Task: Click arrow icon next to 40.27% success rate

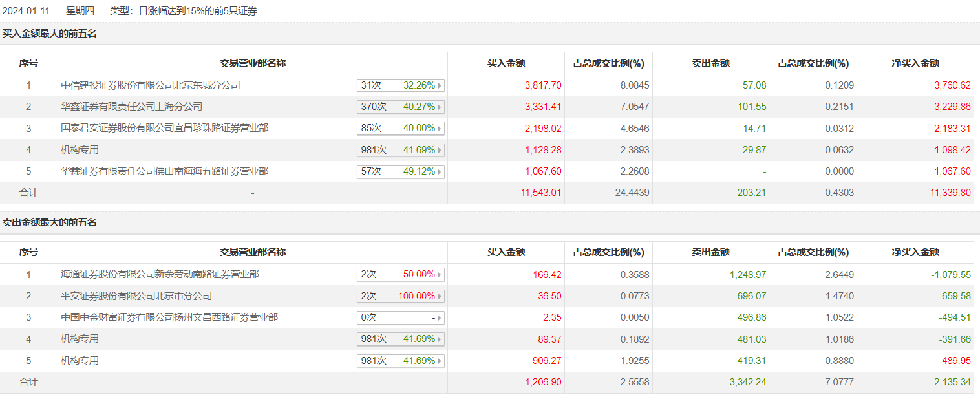Action: pos(440,107)
